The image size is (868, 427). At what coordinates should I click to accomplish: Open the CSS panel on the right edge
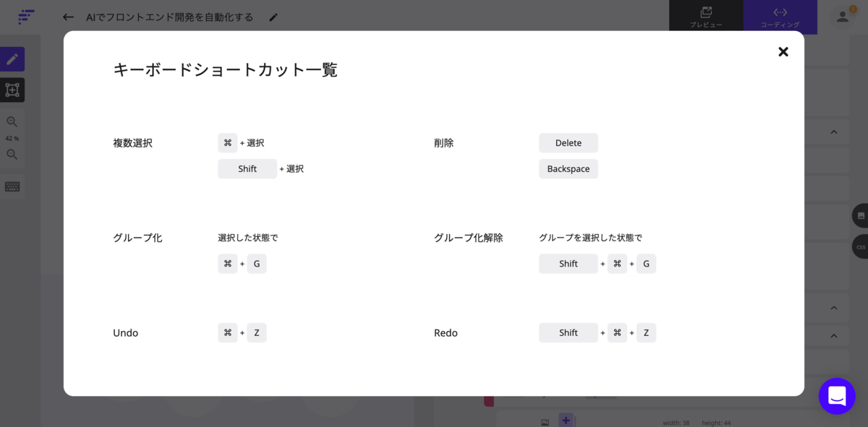pyautogui.click(x=860, y=246)
